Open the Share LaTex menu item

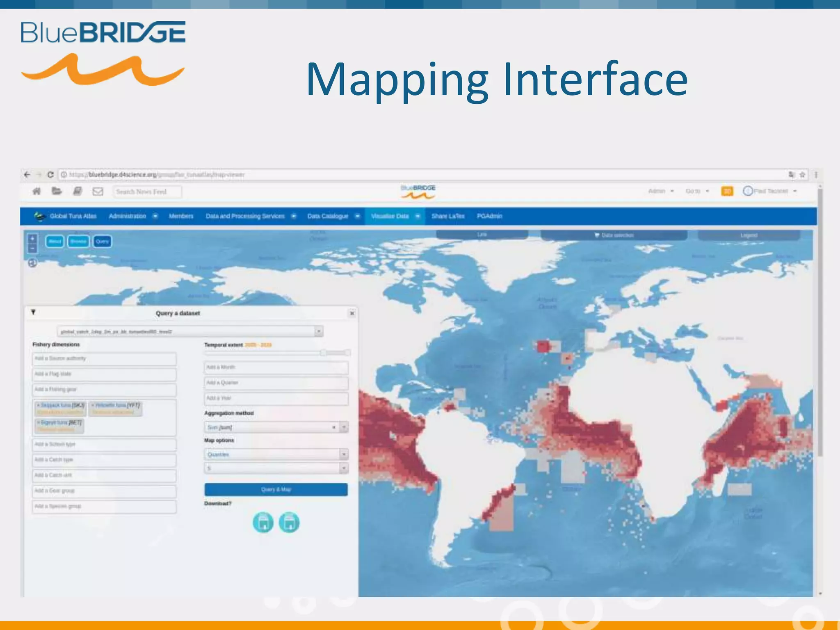click(448, 216)
